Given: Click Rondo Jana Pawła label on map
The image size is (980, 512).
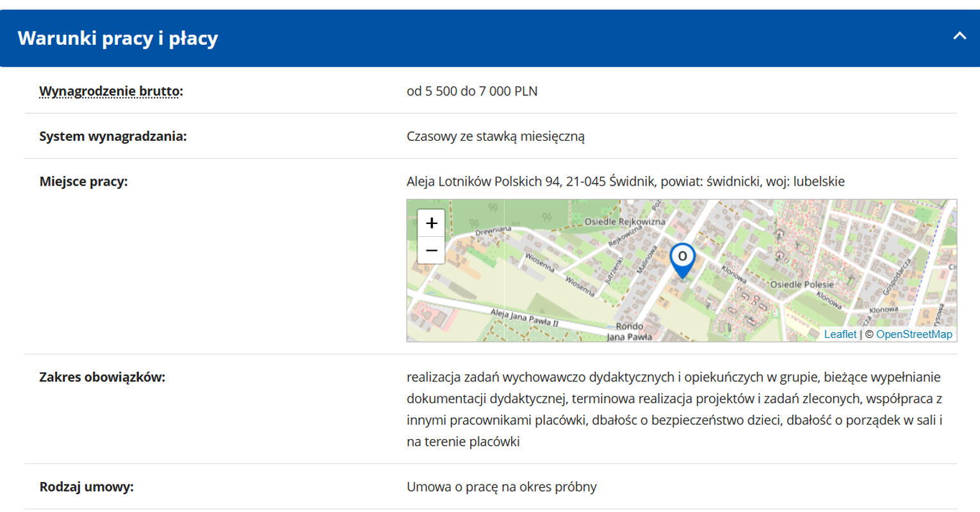Looking at the screenshot, I should click(629, 332).
